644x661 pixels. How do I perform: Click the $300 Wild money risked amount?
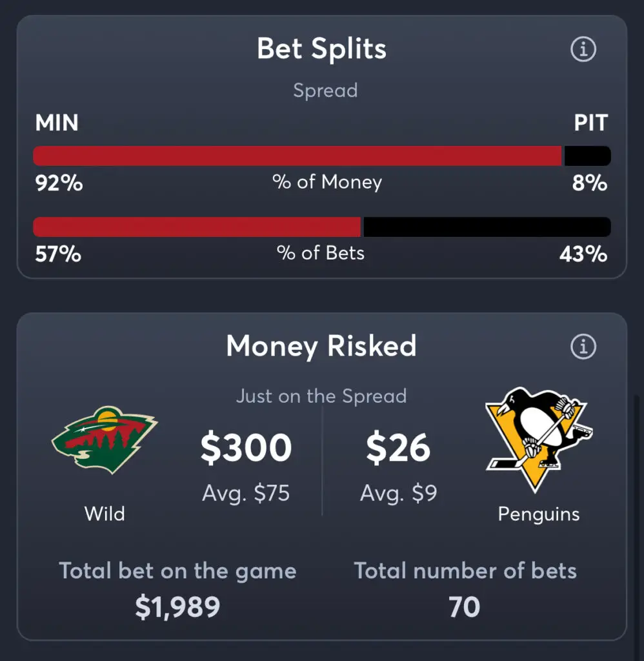(246, 448)
